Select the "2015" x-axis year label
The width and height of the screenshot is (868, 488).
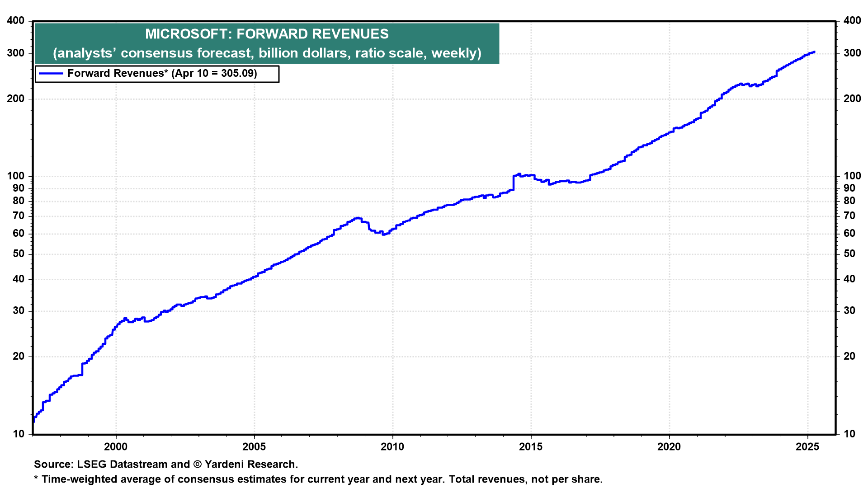point(531,447)
